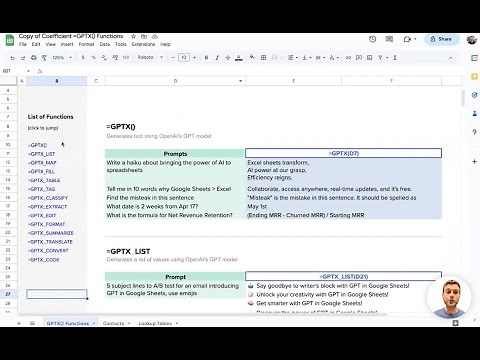This screenshot has height=360, width=480.
Task: Collapse the toolbar with the chevron
Action: (450, 58)
